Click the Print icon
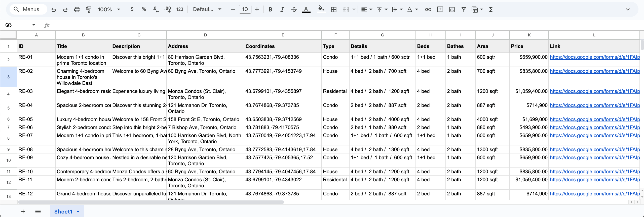 coord(77,10)
